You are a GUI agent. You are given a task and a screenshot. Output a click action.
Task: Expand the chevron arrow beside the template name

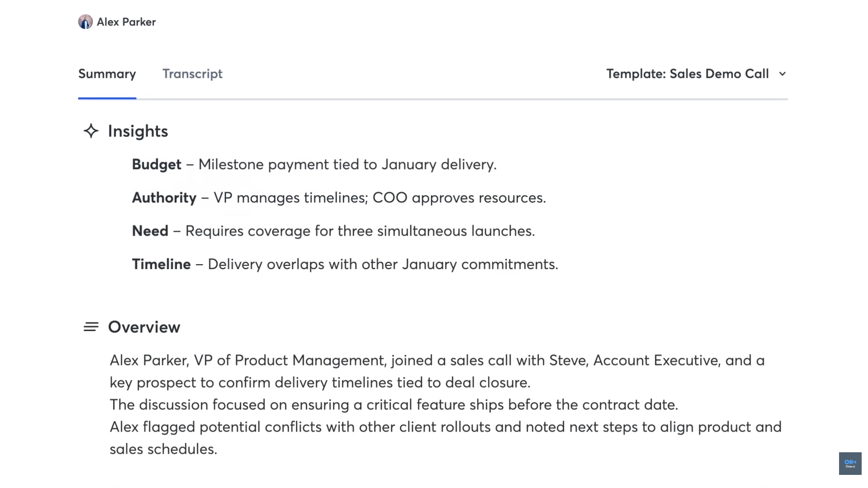[x=783, y=74]
